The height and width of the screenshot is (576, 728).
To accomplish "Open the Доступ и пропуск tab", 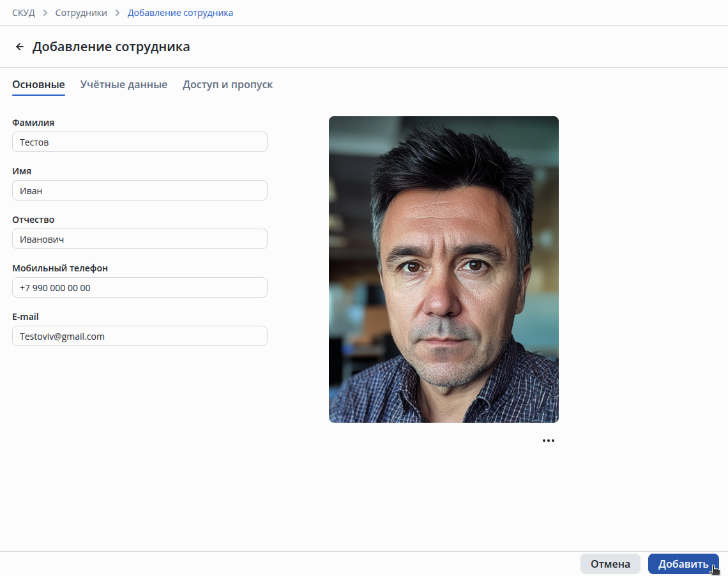I will point(227,84).
